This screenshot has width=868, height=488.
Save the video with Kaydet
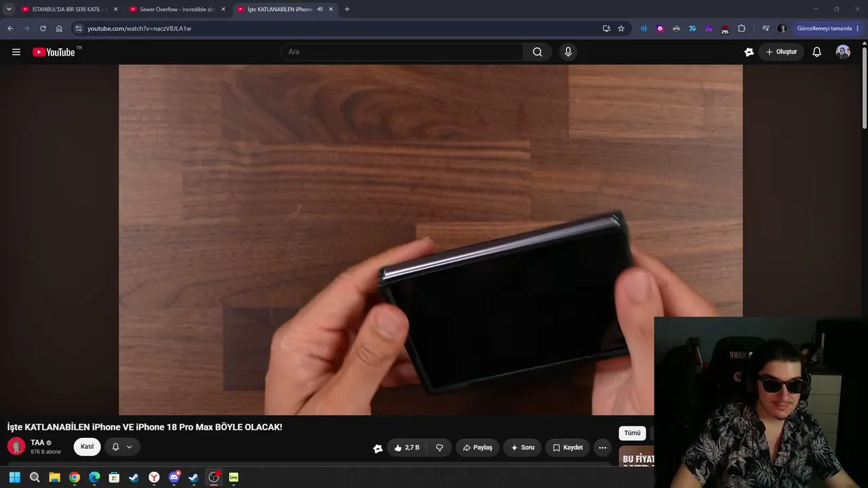coord(568,448)
